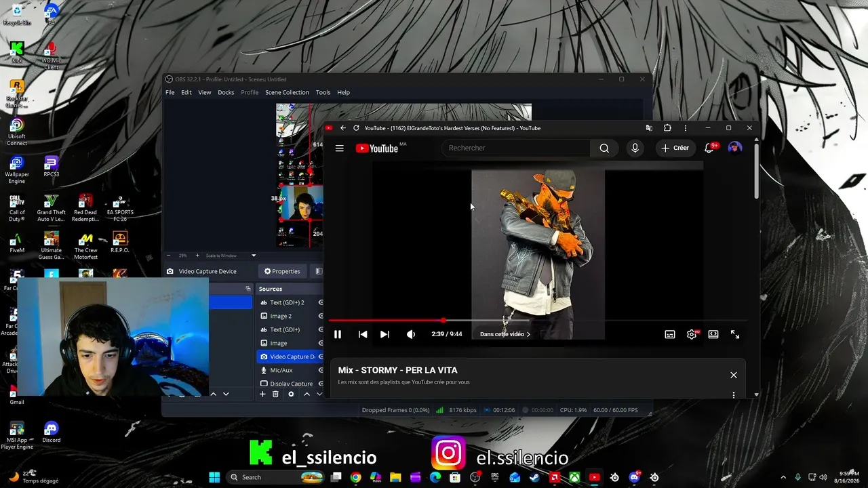Image resolution: width=868 pixels, height=488 pixels.
Task: Seek on the YouTube red progress bar
Action: pyautogui.click(x=386, y=320)
